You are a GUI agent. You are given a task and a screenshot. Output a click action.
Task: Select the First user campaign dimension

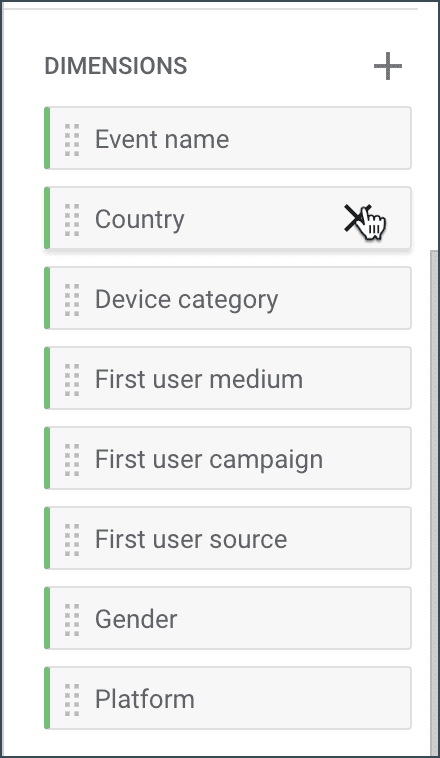[228, 458]
